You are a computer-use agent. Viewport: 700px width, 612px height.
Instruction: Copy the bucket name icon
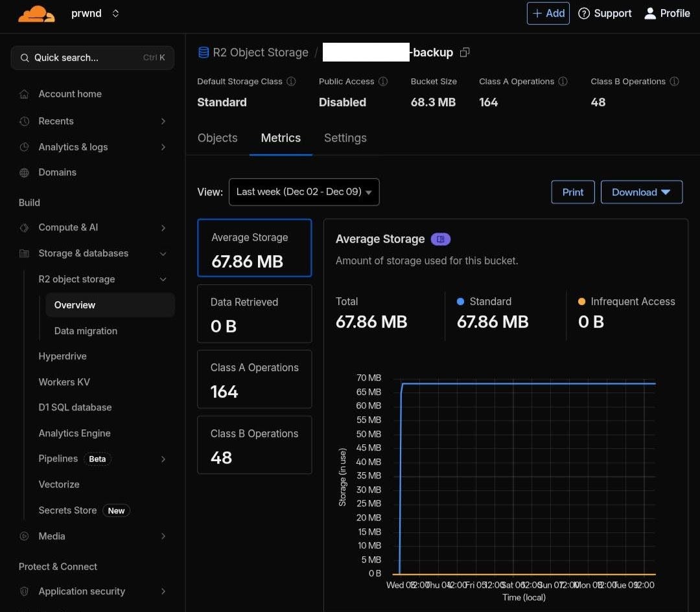point(465,52)
